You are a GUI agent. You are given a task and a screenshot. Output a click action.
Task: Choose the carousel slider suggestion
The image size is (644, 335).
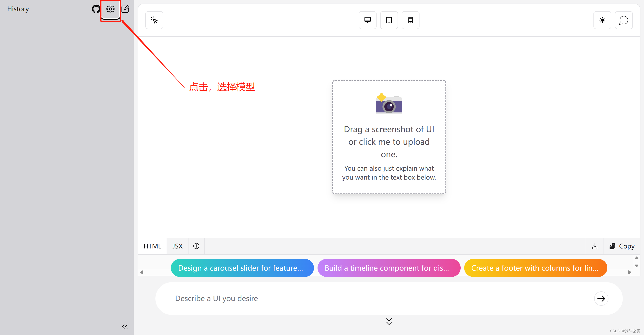[242, 268]
